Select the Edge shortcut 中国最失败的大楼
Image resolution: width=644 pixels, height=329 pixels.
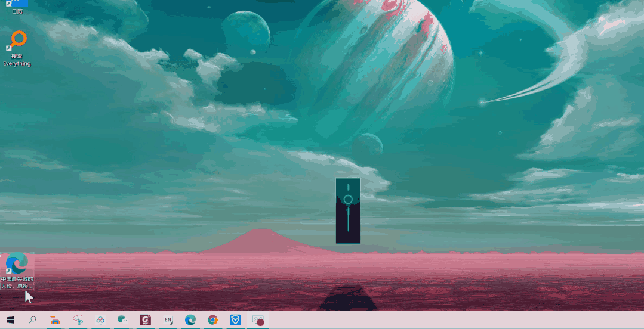pos(17,271)
